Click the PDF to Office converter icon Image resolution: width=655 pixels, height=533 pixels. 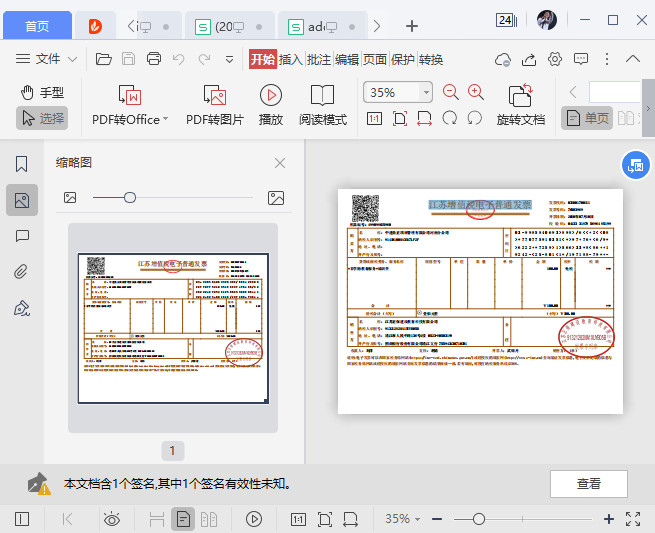[x=130, y=96]
